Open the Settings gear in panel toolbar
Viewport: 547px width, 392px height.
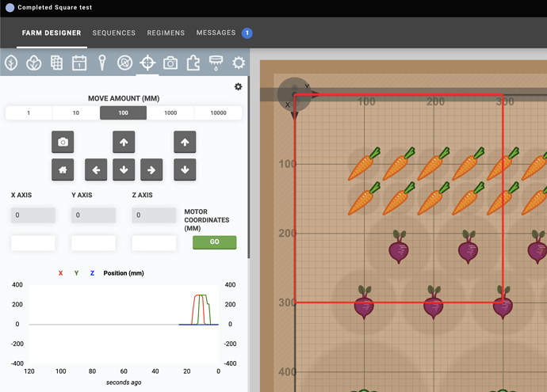tap(239, 63)
